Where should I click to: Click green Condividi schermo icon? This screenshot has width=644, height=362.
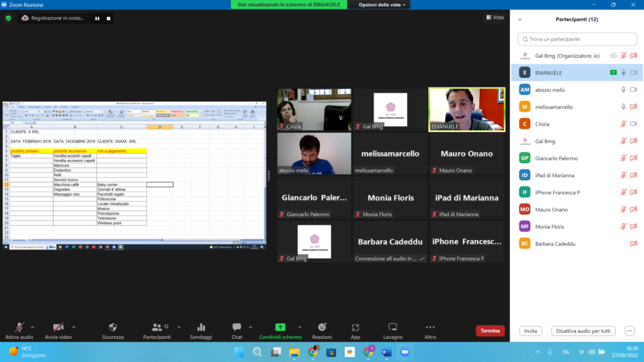[x=280, y=327]
